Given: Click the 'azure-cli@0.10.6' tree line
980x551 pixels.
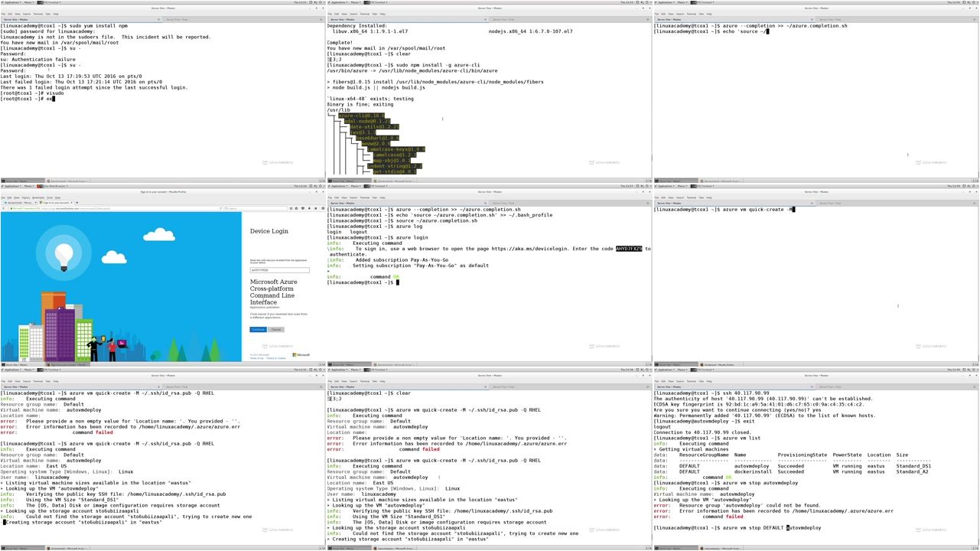Looking at the screenshot, I should click(362, 116).
